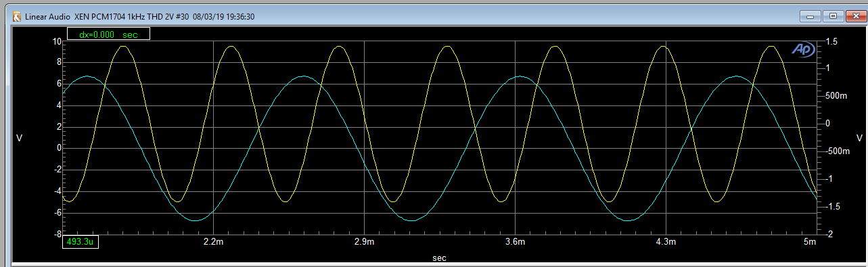Click the left axis value 6
The width and height of the screenshot is (868, 267).
coord(60,84)
